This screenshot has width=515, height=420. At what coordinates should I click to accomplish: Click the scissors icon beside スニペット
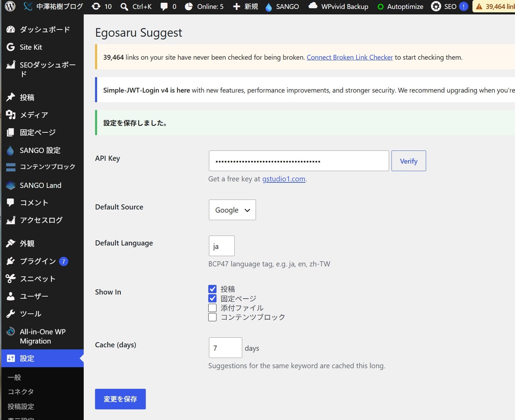11,279
